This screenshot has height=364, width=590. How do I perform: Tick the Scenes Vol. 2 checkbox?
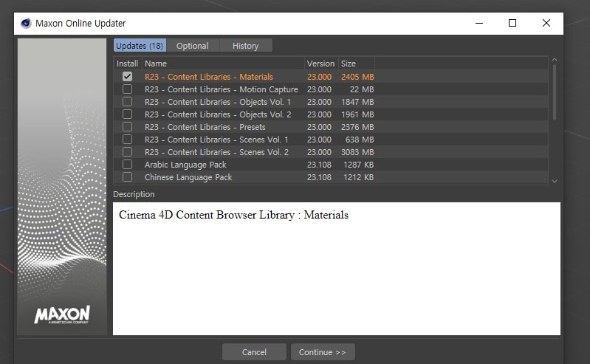(127, 151)
